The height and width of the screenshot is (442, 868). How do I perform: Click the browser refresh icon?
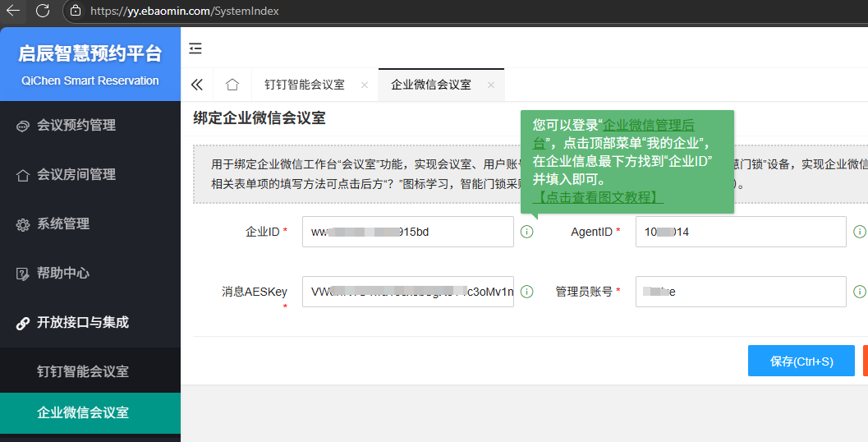click(43, 11)
